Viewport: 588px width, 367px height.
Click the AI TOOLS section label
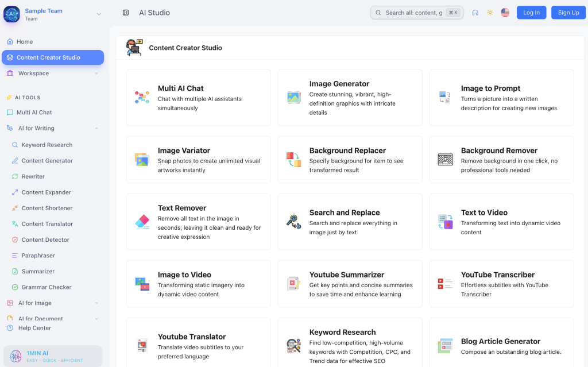coord(28,98)
